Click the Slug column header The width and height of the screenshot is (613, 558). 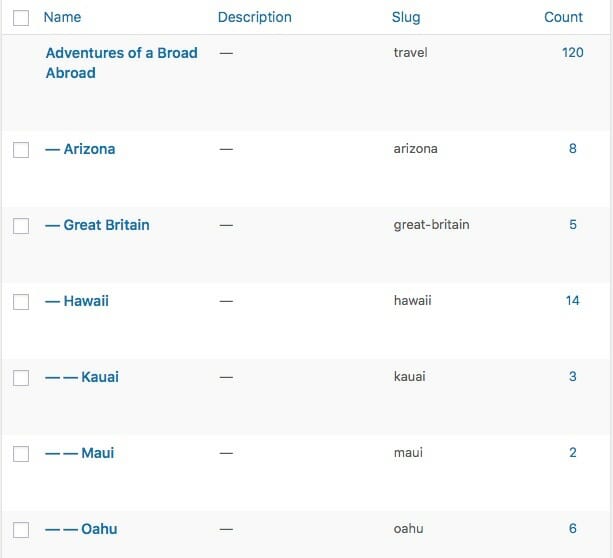click(406, 17)
